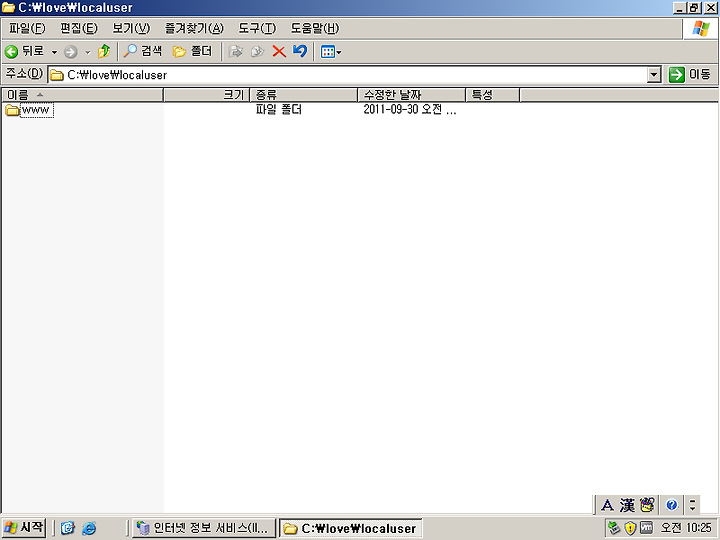Open the 즐겨찾기(A) menu

point(194,28)
